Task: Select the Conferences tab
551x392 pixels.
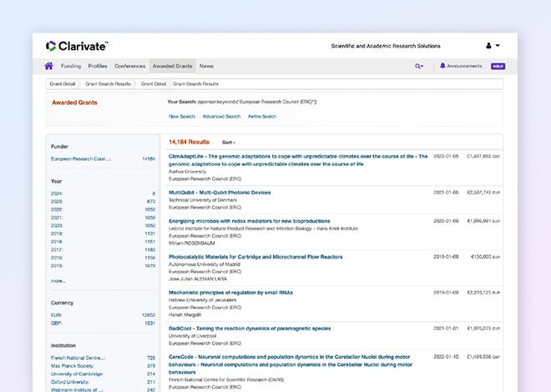Action: (x=129, y=66)
